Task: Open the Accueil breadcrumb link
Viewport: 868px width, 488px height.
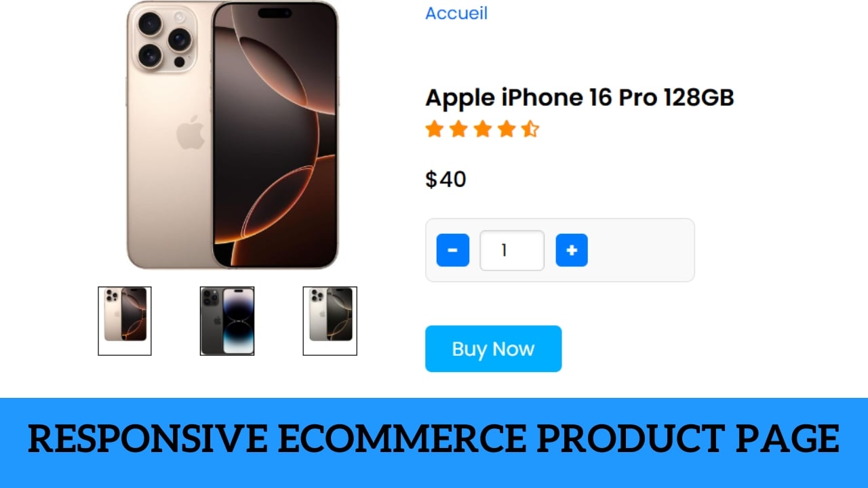Action: tap(456, 13)
